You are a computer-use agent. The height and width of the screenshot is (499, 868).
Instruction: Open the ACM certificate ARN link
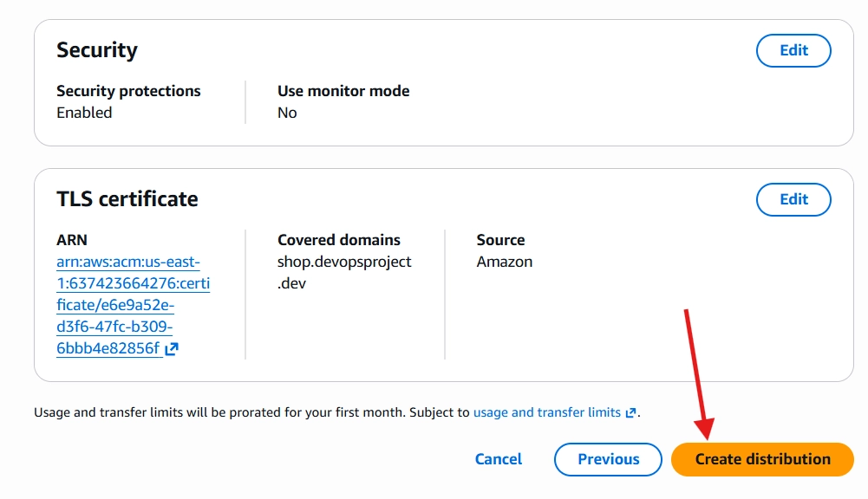pos(133,305)
